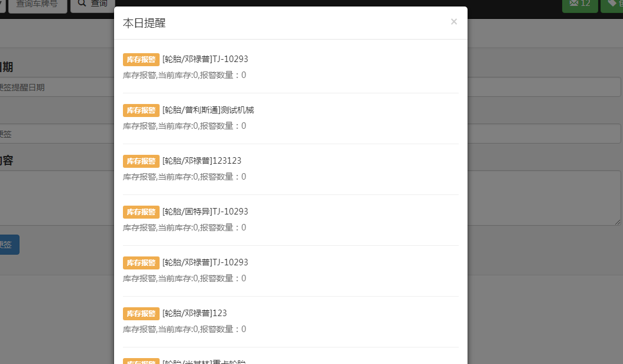Click the stock detail text under 123123
The height and width of the screenshot is (364, 623).
click(x=184, y=177)
